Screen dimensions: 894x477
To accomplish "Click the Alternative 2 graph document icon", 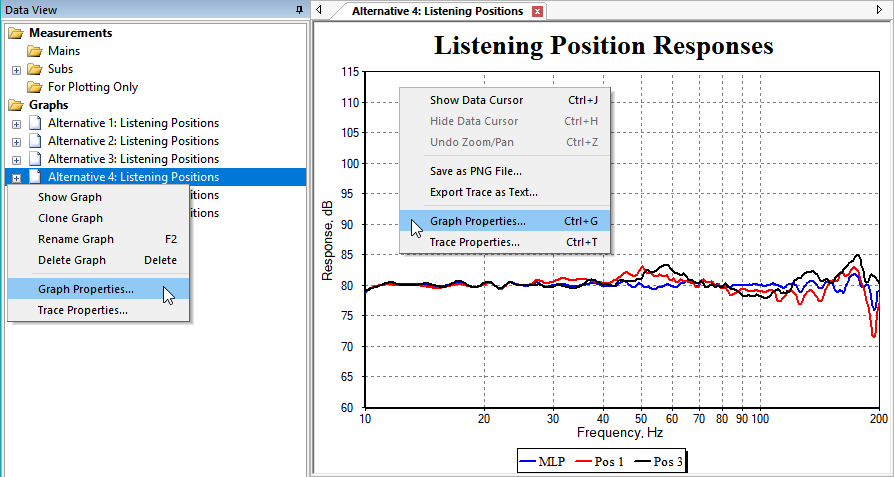I will pos(35,141).
